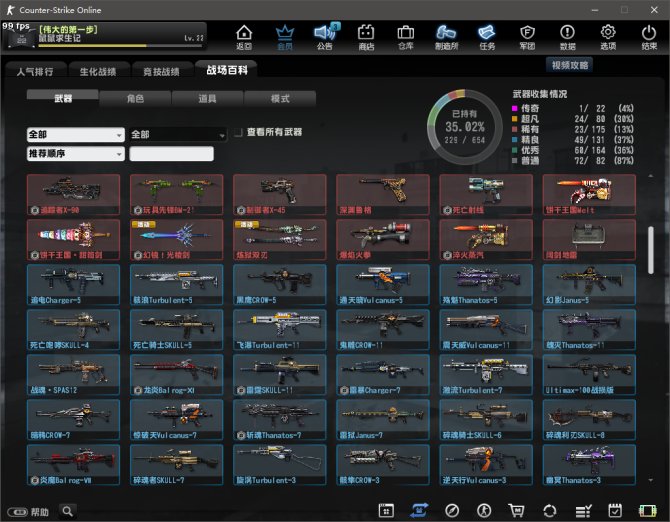Select the 武器 sub-tab
Screen dimensions: 670x522
tap(63, 98)
